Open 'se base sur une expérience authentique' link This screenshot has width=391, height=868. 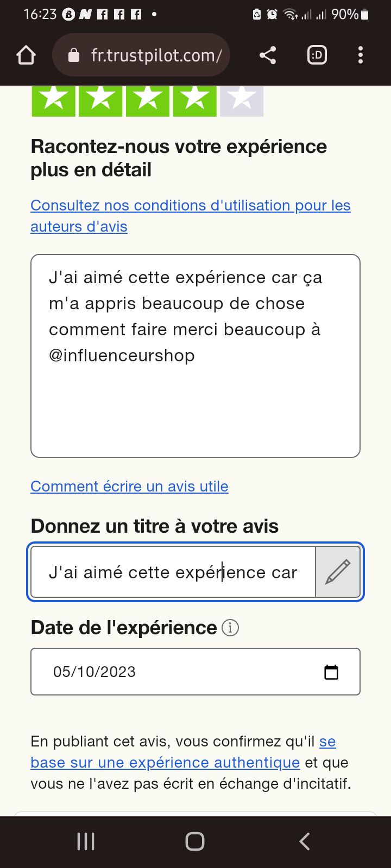tap(165, 763)
